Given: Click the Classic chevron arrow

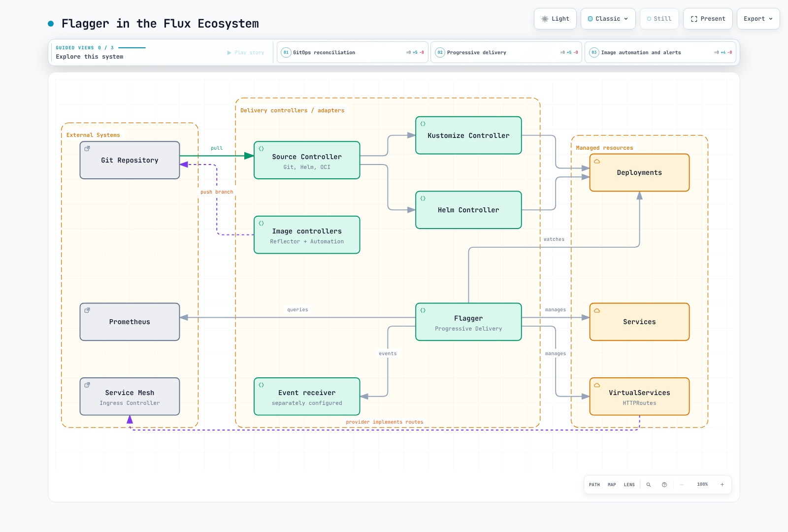Looking at the screenshot, I should click(626, 19).
